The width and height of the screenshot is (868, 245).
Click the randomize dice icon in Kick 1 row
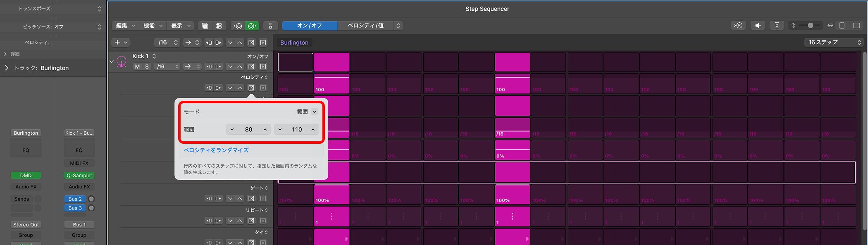[251, 67]
